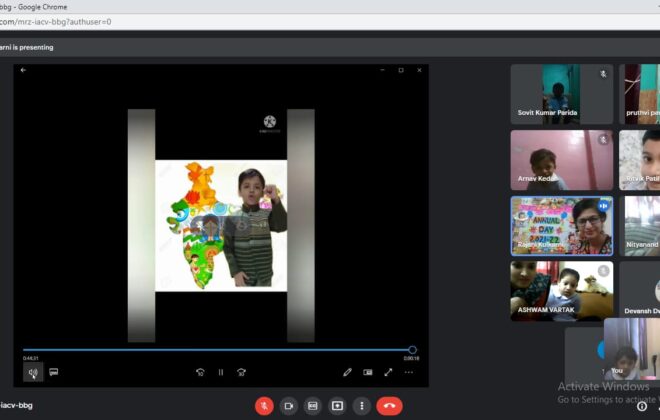Open the volume control in the video player
This screenshot has width=660, height=420.
click(33, 372)
